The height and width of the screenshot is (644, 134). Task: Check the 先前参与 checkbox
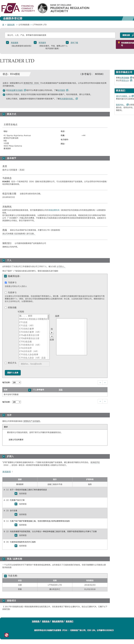click(6, 292)
